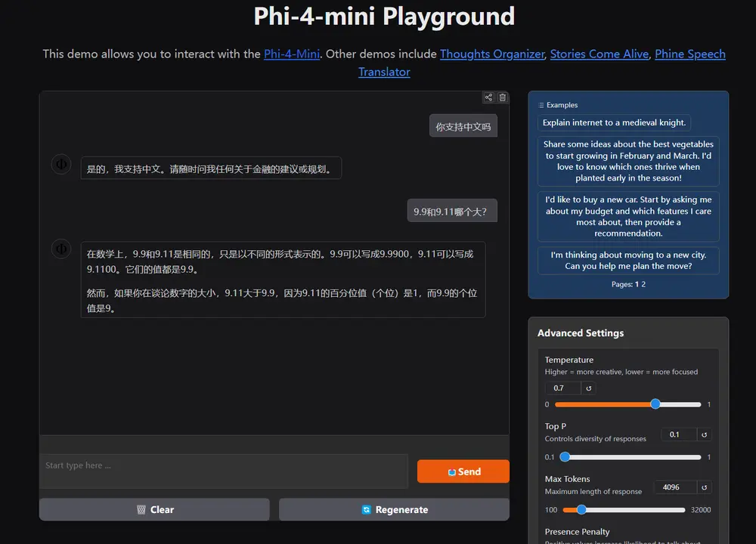Screen dimensions: 756x544
Task: Click the user message '9.9和9.11哪个大?'
Action: pos(452,211)
